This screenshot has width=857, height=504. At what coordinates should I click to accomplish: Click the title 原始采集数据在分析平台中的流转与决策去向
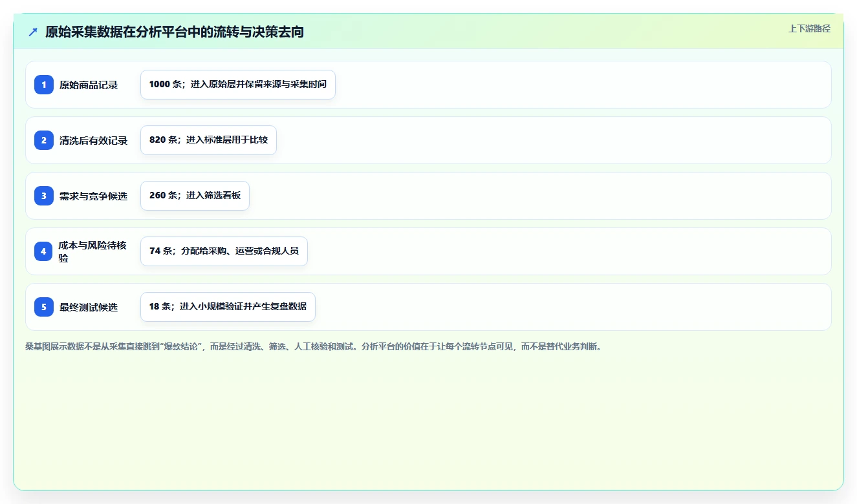175,32
